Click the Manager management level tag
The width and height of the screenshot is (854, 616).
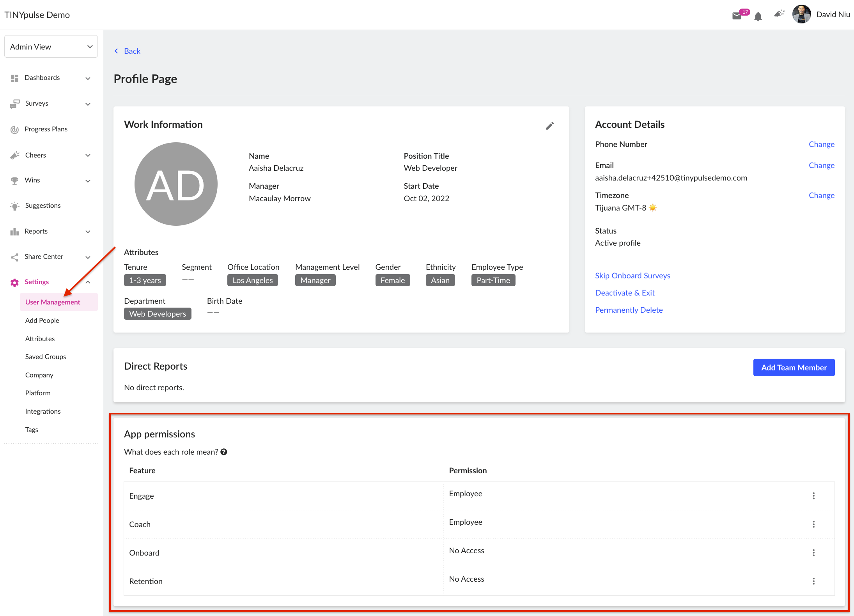point(315,280)
